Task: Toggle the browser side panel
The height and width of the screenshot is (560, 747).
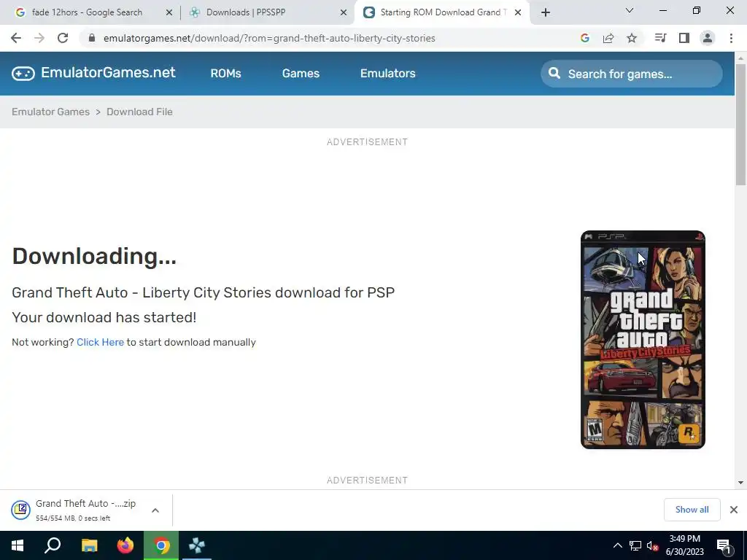Action: (x=684, y=38)
